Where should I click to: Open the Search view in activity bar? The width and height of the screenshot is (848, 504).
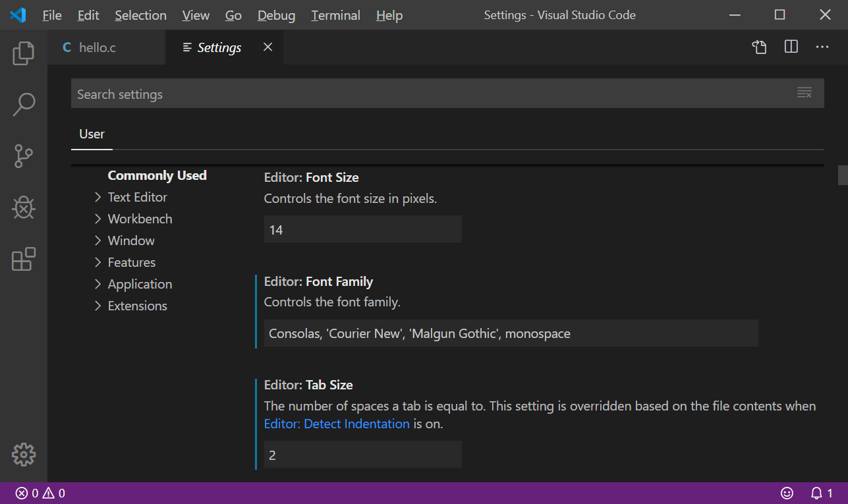coord(23,105)
